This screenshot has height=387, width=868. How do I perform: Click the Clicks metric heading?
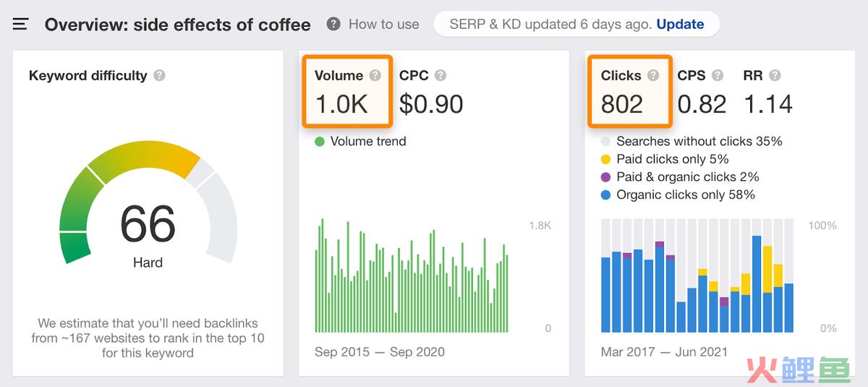621,75
